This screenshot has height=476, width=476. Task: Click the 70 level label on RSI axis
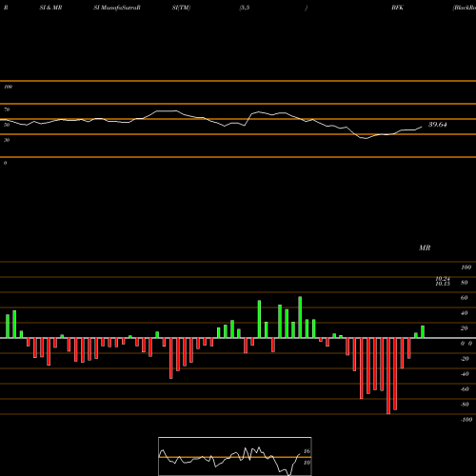pyautogui.click(x=7, y=109)
